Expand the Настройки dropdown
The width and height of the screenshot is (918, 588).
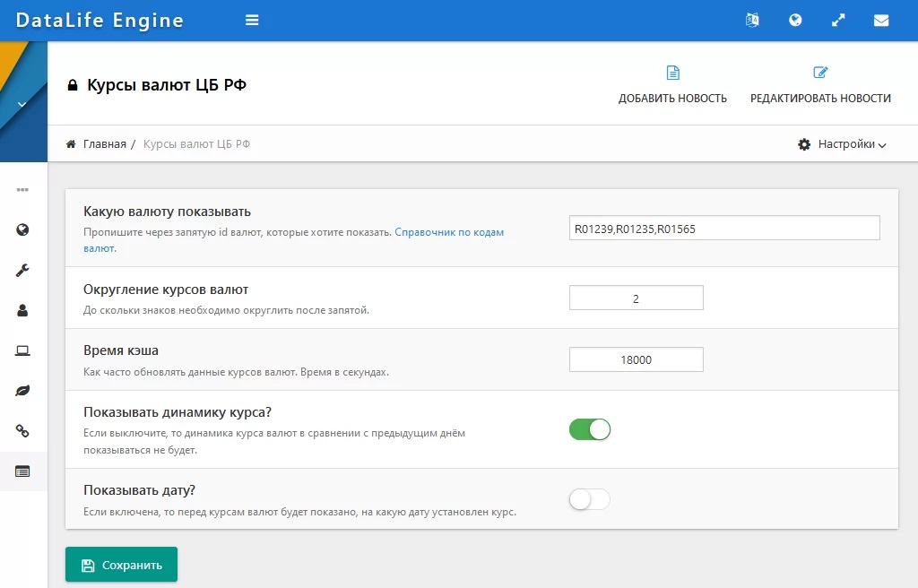coord(842,144)
